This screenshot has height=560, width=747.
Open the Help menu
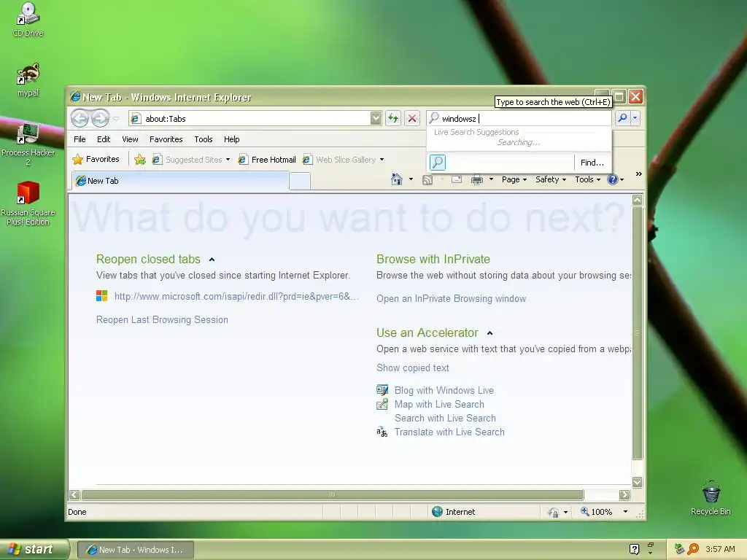pos(231,139)
